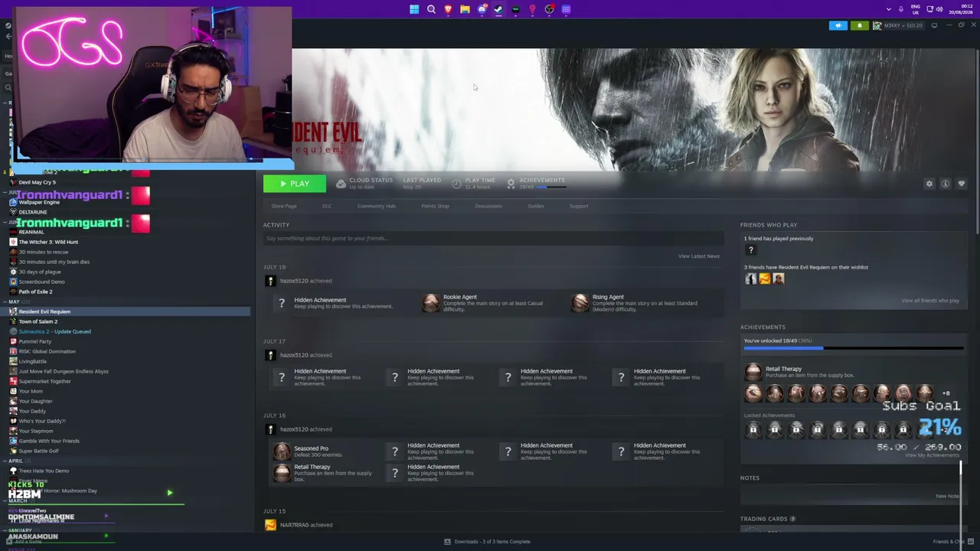Image resolution: width=980 pixels, height=551 pixels.
Task: Click the activity 'Say something' input field
Action: [492, 238]
